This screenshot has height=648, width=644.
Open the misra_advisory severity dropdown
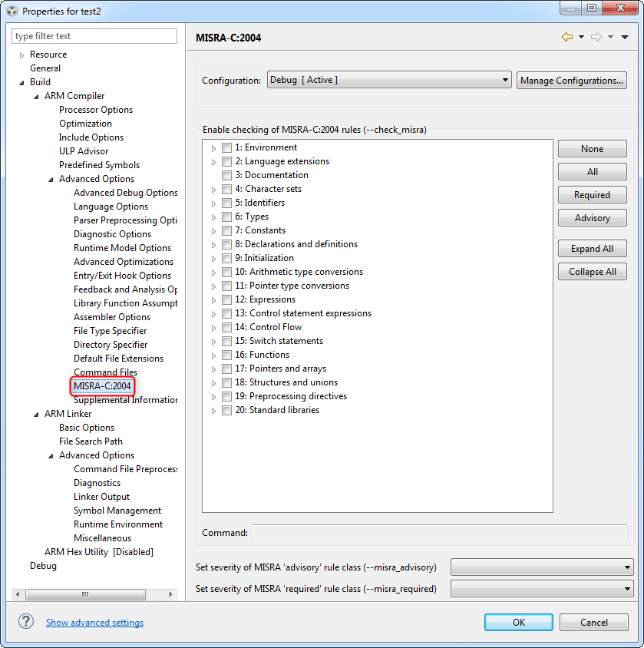(x=542, y=567)
